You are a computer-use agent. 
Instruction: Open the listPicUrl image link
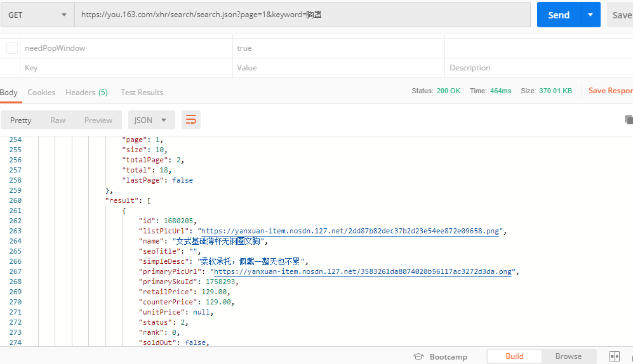point(350,231)
